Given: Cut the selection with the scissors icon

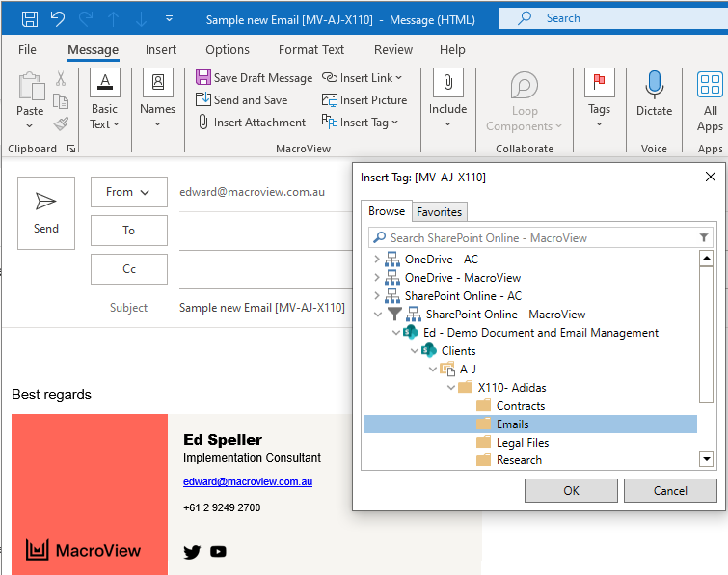Looking at the screenshot, I should pyautogui.click(x=61, y=78).
